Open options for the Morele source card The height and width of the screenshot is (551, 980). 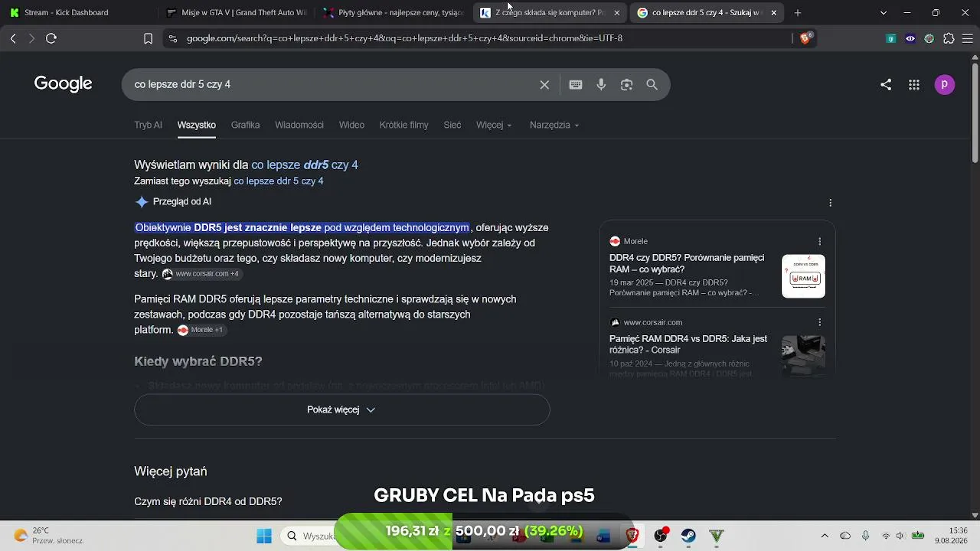click(x=820, y=242)
